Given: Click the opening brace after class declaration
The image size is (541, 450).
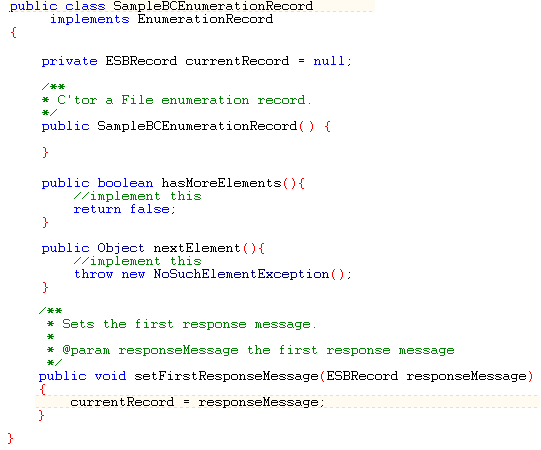Looking at the screenshot, I should [13, 33].
